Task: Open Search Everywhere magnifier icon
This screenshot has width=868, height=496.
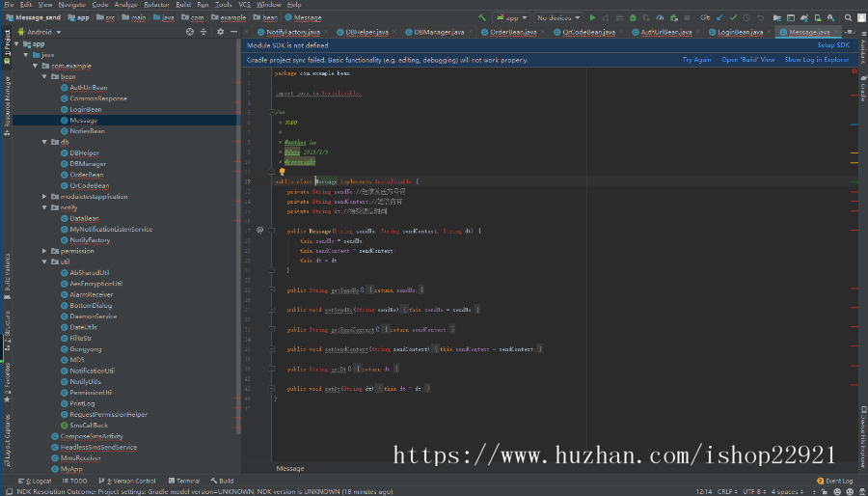Action: (x=849, y=17)
